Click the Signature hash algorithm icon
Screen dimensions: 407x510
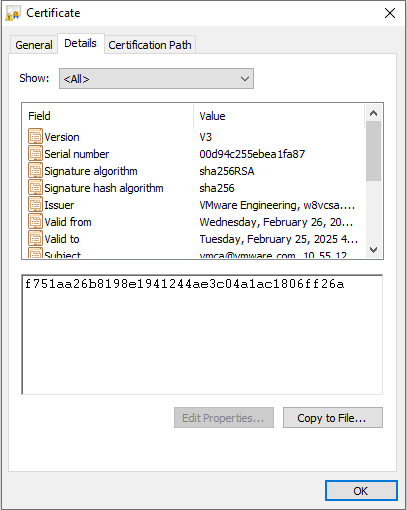click(35, 188)
